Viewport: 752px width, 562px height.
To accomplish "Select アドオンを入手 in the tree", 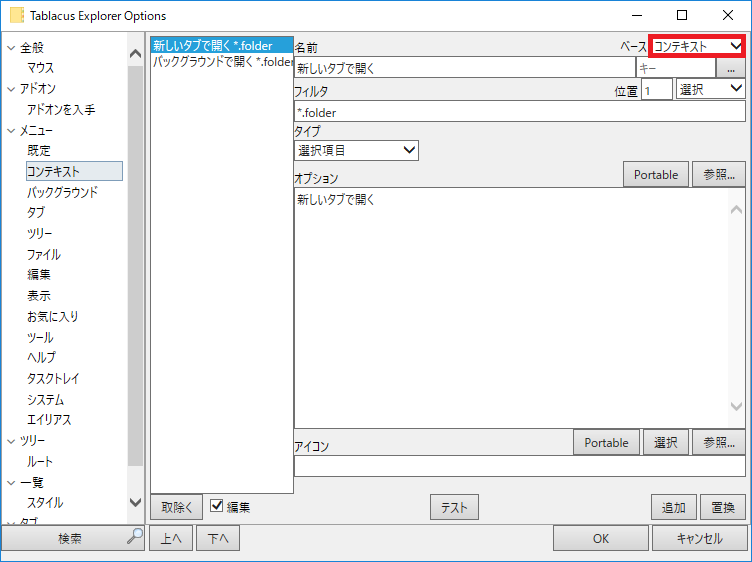I will click(x=61, y=109).
